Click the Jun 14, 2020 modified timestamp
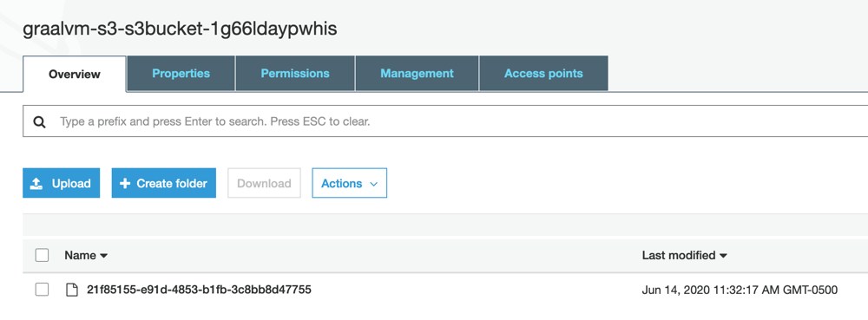 pos(740,290)
